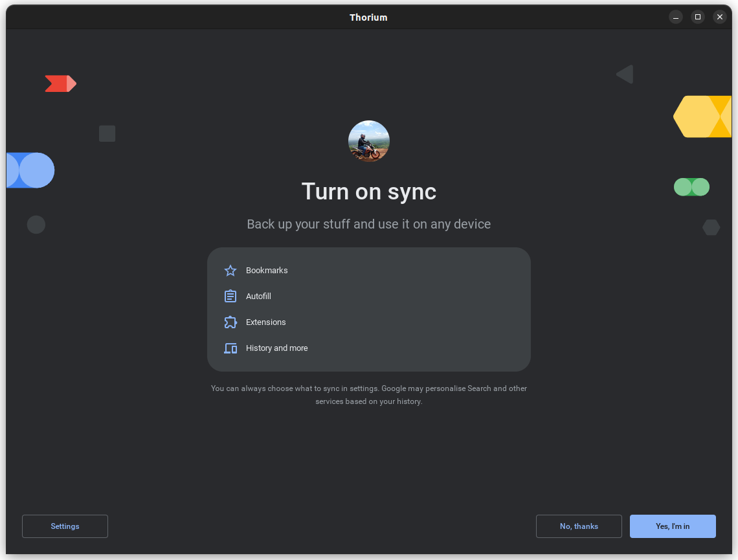Confirm sync with Yes, I'm in
Screen dimensions: 738x560
pos(673,526)
